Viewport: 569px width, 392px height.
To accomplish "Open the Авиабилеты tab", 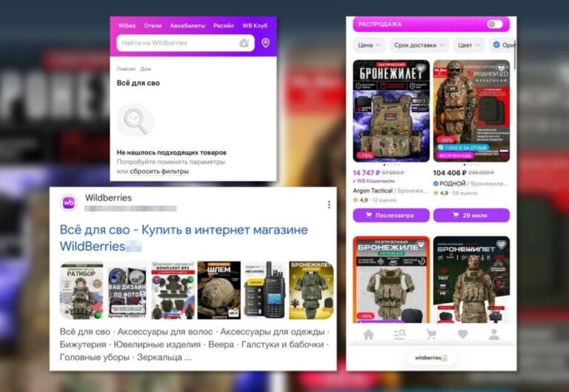I will pyautogui.click(x=187, y=26).
